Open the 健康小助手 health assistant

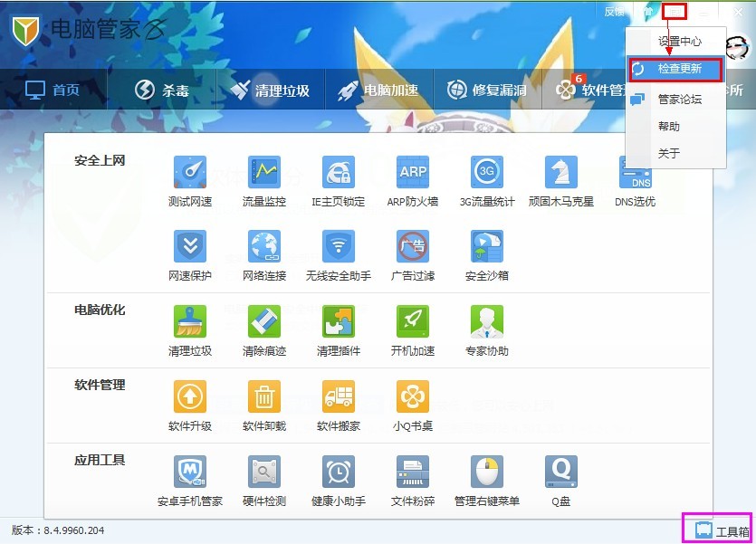point(339,481)
